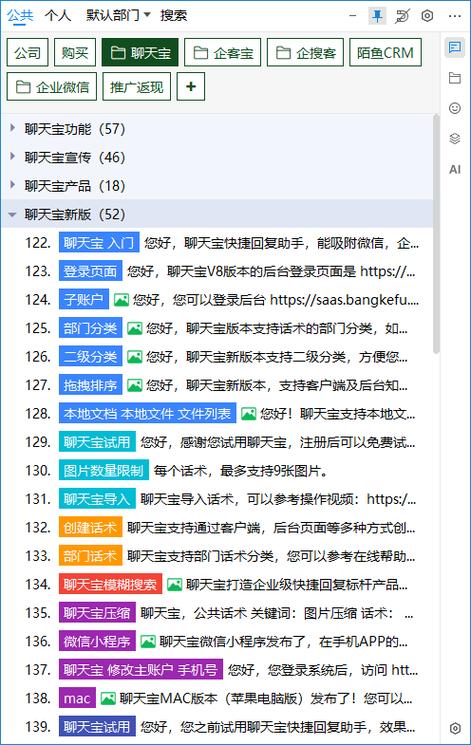Toggle the pin window icon

tap(377, 16)
